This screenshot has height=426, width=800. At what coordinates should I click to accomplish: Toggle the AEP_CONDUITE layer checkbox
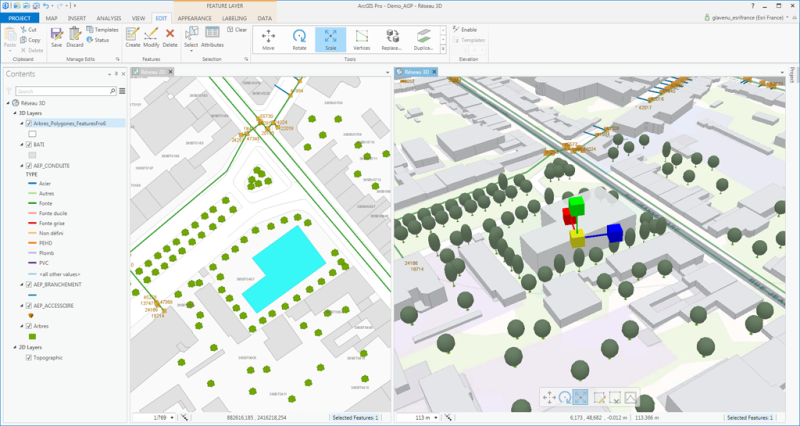pos(28,165)
